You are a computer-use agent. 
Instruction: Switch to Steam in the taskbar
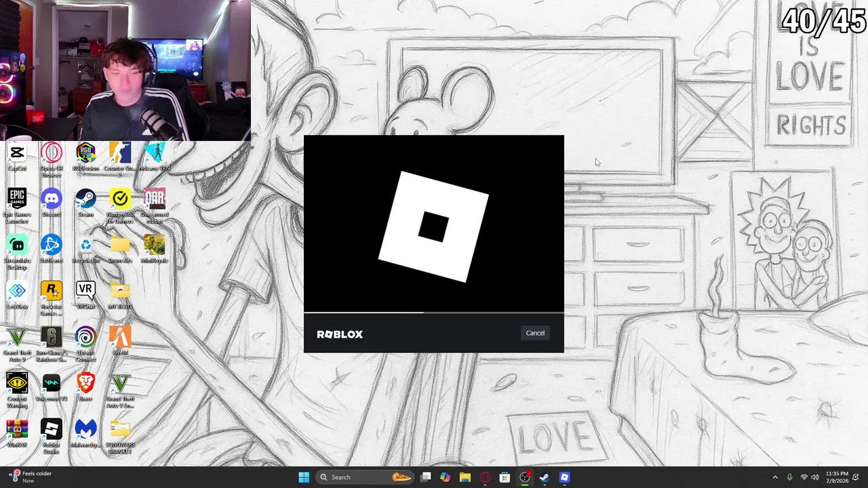(544, 477)
